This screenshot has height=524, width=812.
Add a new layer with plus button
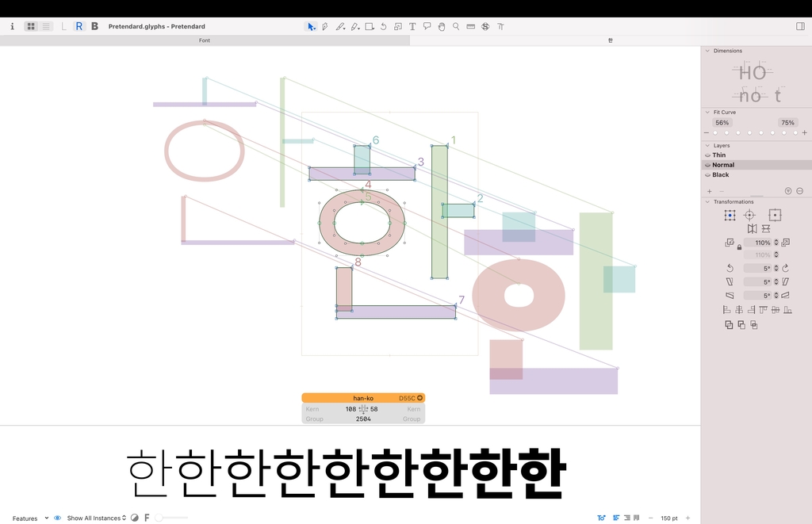tap(709, 191)
